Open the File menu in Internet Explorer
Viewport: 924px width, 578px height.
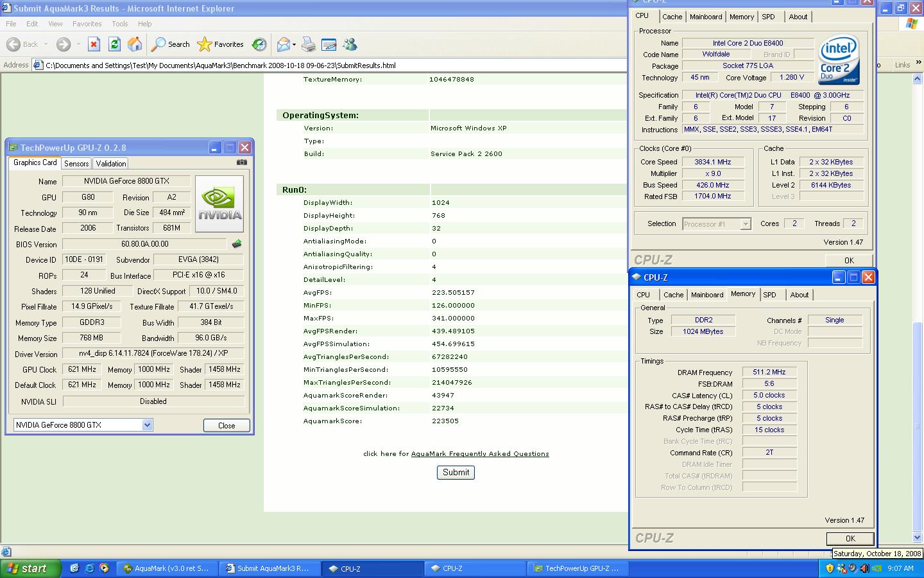(11, 24)
